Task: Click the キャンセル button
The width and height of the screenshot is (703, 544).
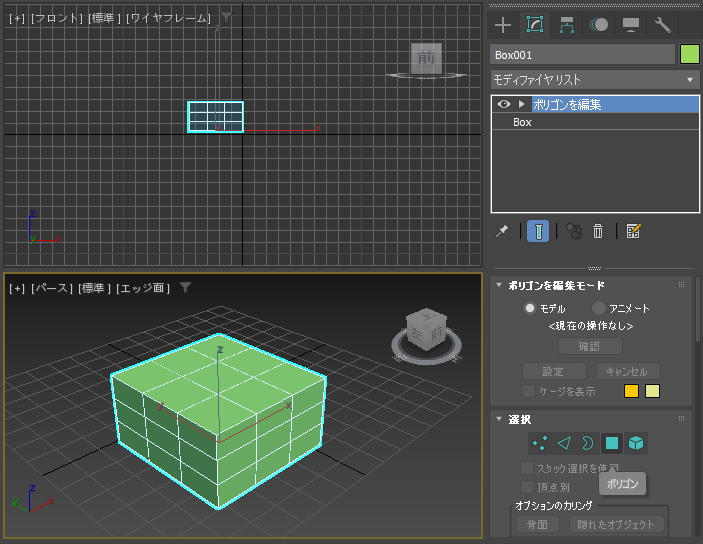Action: (628, 371)
